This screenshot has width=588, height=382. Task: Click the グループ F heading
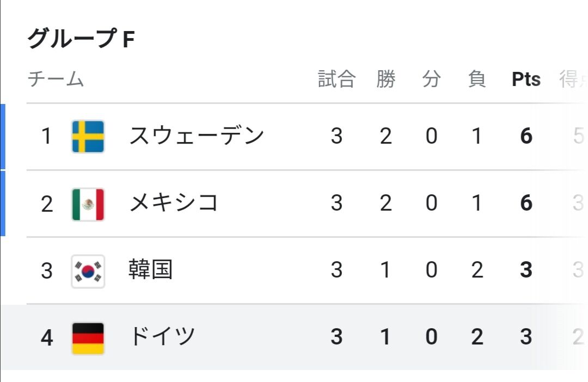[81, 38]
